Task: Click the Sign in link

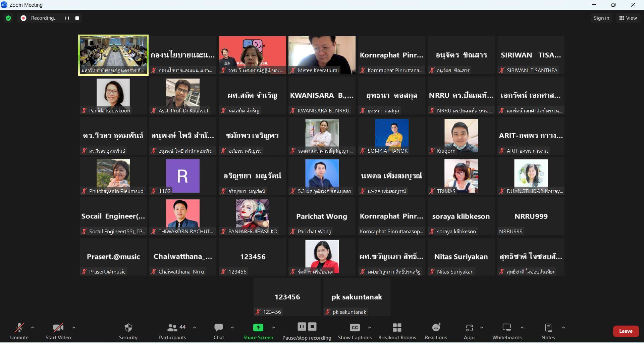Action: (601, 18)
